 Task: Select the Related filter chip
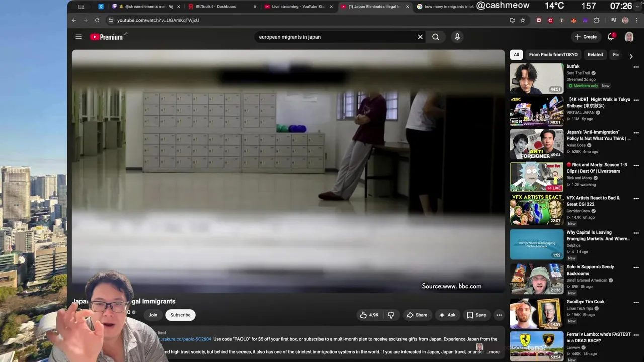[595, 55]
